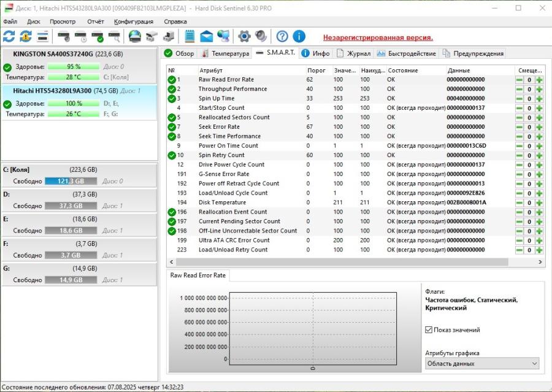Image resolution: width=552 pixels, height=392 pixels.
Task: Open settings via the gear toolbar icon
Action: pos(244,36)
